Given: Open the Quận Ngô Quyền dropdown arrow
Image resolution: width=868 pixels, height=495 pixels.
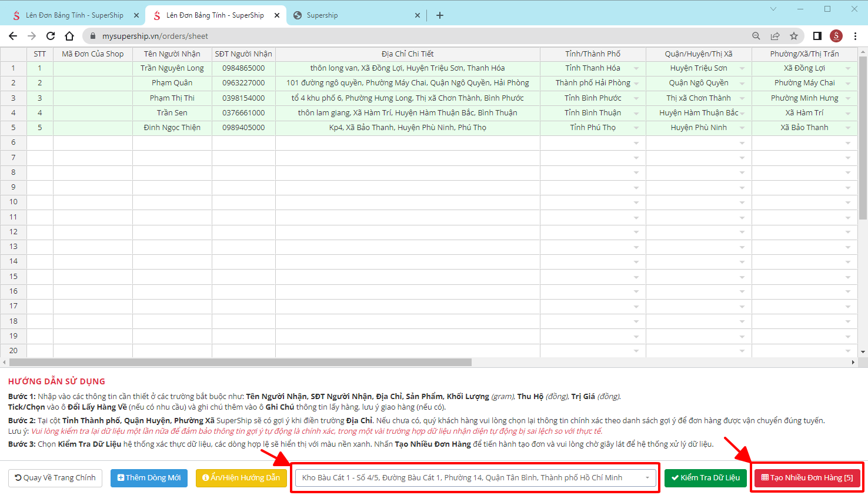Looking at the screenshot, I should pyautogui.click(x=742, y=84).
